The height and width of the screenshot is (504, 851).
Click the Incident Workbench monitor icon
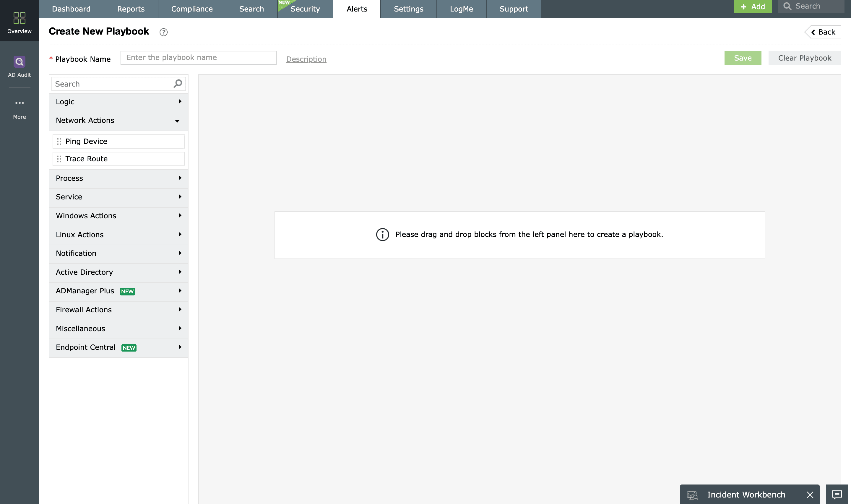692,495
